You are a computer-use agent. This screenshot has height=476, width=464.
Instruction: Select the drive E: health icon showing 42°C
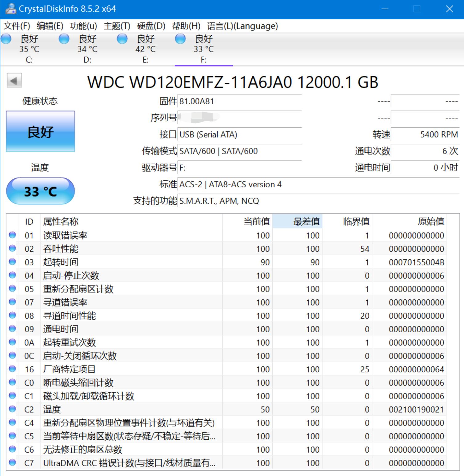[122, 39]
